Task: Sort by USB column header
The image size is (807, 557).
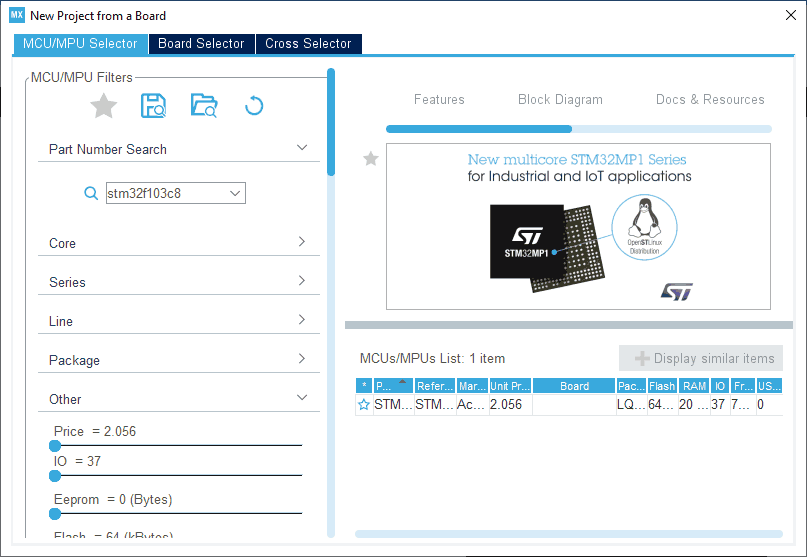Action: [769, 386]
